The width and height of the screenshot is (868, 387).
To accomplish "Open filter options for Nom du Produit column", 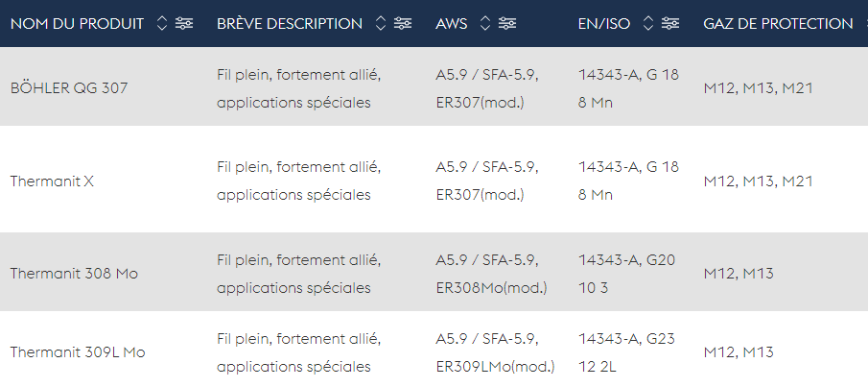I will tap(184, 23).
